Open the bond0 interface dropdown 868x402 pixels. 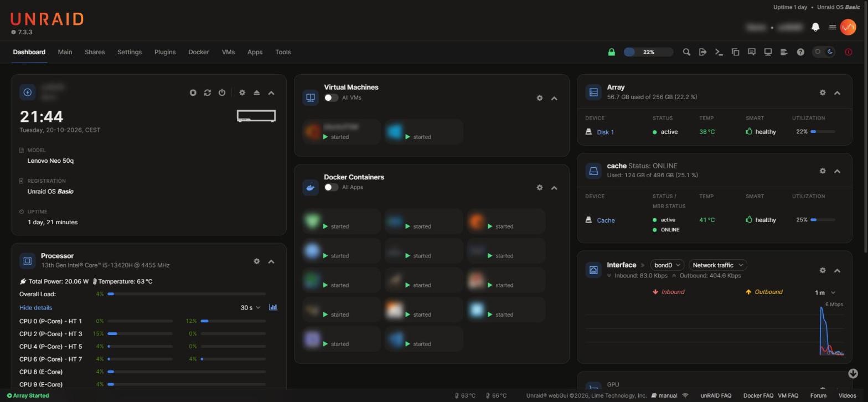click(x=667, y=265)
